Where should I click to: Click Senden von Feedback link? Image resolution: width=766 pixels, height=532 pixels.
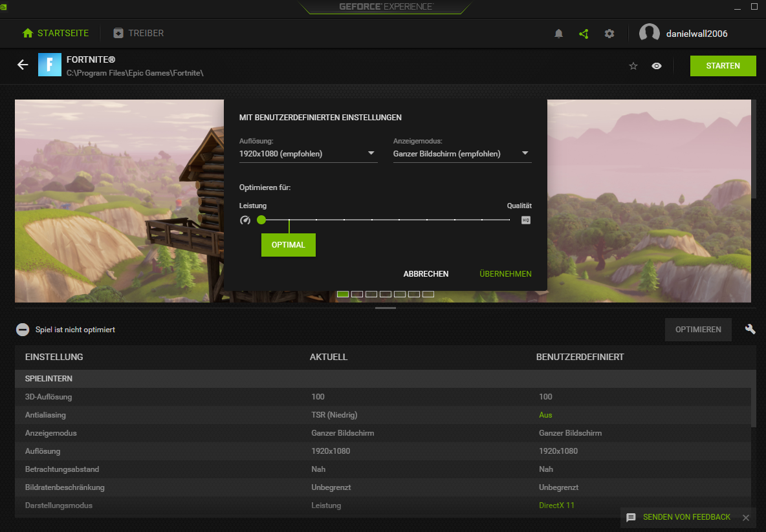(686, 517)
